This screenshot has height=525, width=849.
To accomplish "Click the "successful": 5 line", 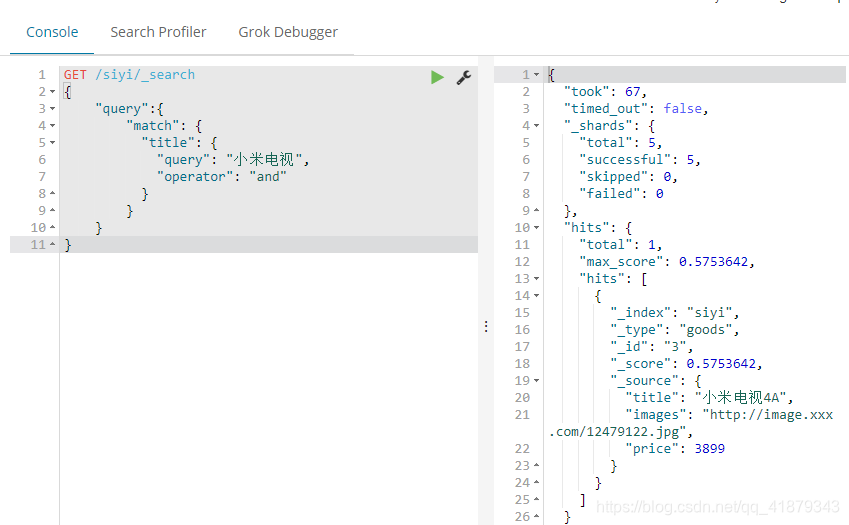I will [639, 160].
